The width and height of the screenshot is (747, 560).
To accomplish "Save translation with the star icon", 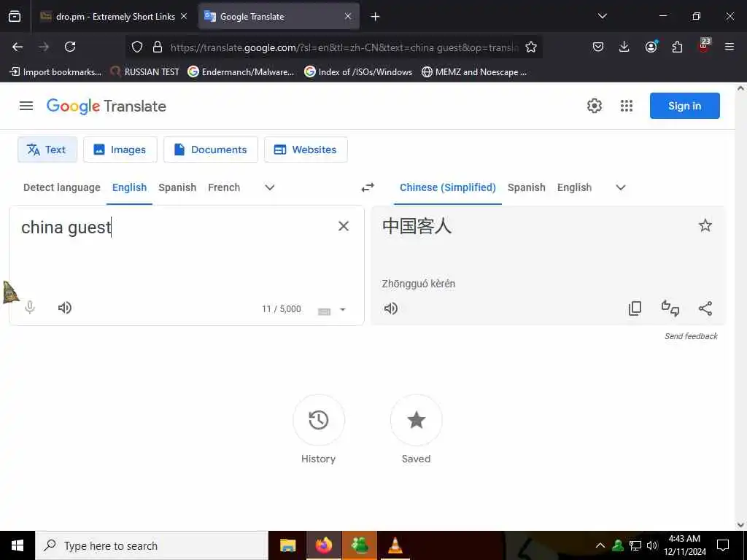I will [x=705, y=225].
